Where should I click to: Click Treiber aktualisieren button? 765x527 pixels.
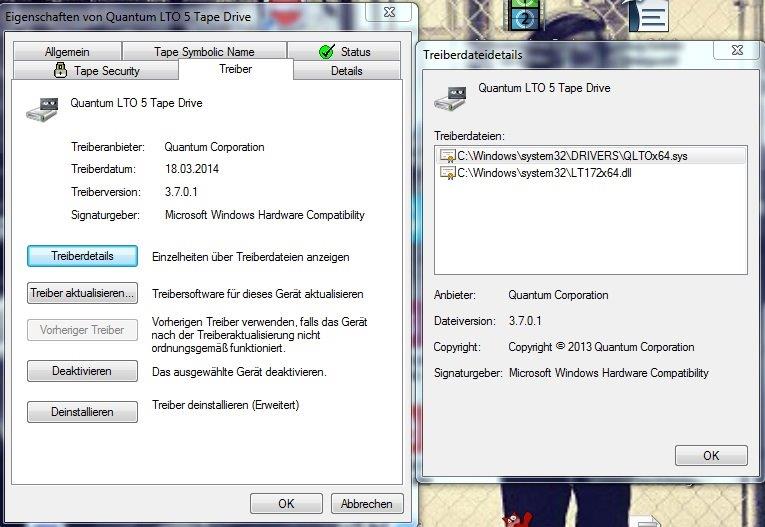[x=82, y=293]
